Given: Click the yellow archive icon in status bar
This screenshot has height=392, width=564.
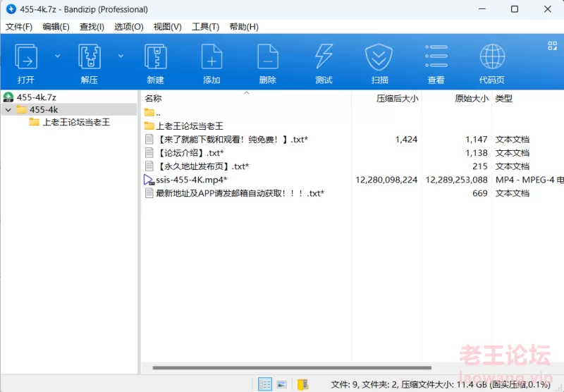Looking at the screenshot, I should (302, 384).
